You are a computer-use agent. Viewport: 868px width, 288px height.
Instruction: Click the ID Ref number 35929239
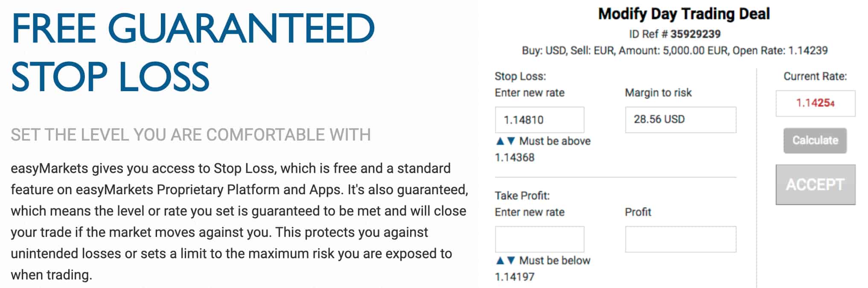click(695, 34)
